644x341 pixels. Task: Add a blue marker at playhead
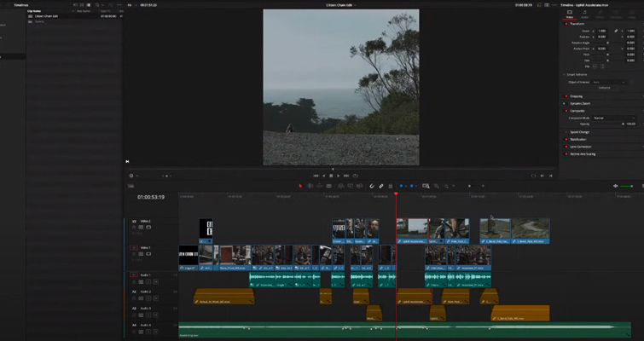click(x=411, y=187)
